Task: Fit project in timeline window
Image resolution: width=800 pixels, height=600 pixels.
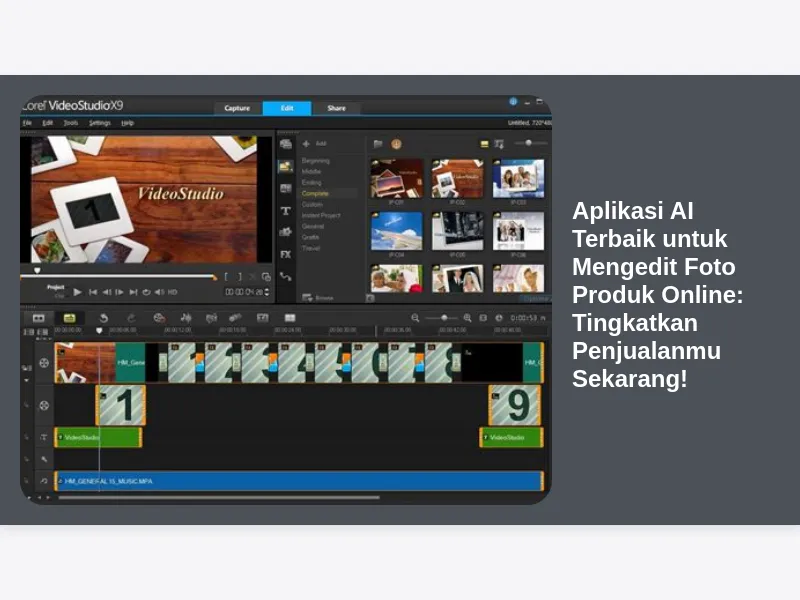Action: click(483, 318)
